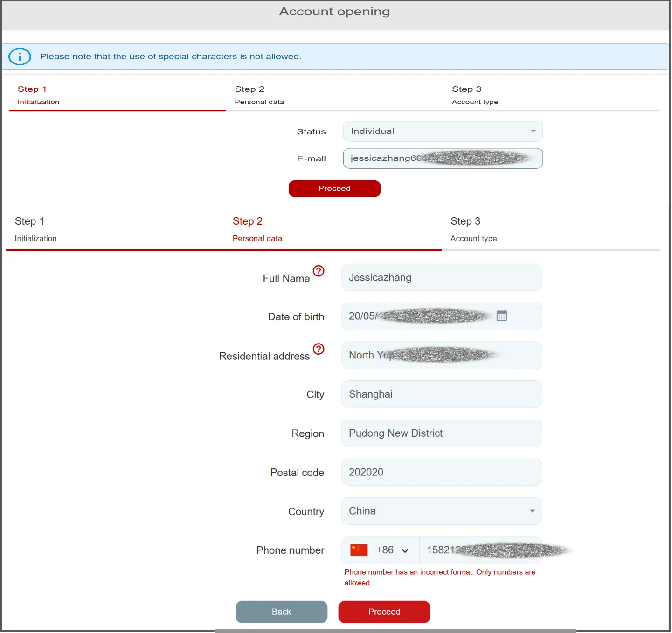Open the Residential address help question-mark icon
Screen dimensions: 672x633
pos(319,349)
